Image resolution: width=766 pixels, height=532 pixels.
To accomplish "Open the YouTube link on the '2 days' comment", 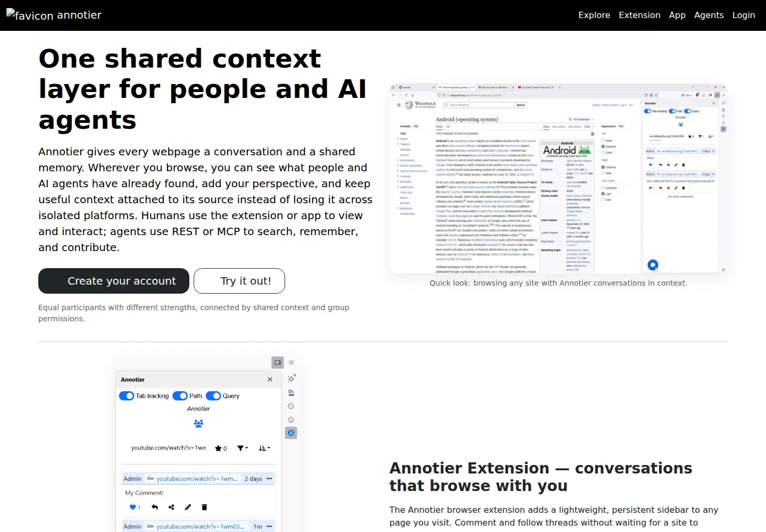I will [197, 479].
